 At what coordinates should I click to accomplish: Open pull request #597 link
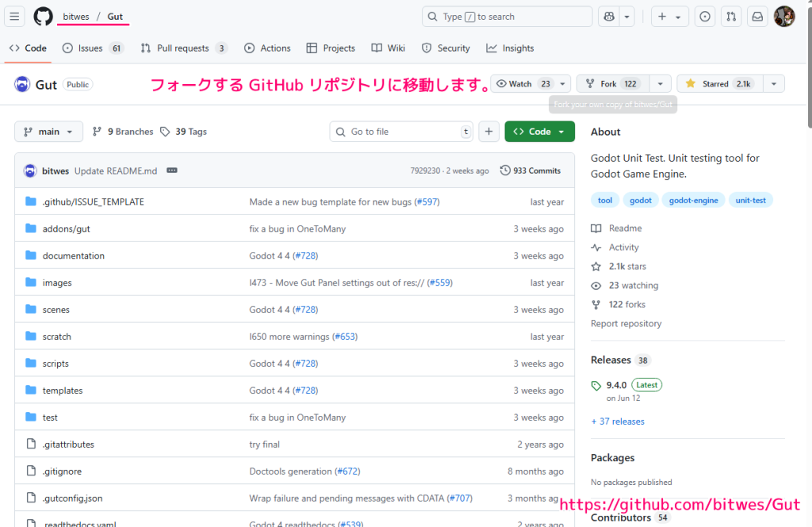pyautogui.click(x=427, y=202)
